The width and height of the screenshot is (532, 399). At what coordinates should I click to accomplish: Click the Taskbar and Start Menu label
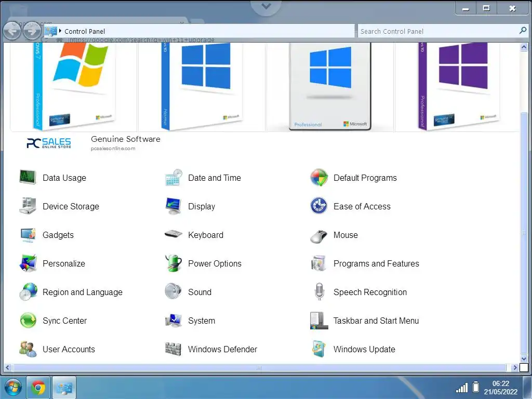pyautogui.click(x=376, y=321)
